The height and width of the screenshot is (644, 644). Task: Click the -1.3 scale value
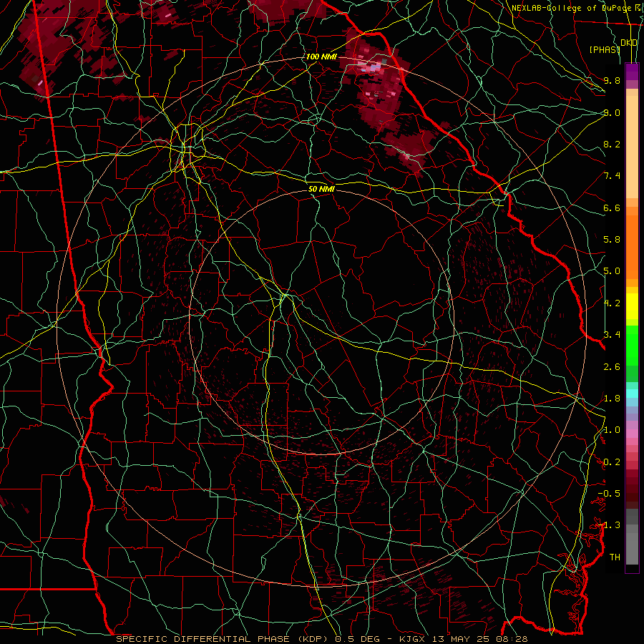coord(609,525)
